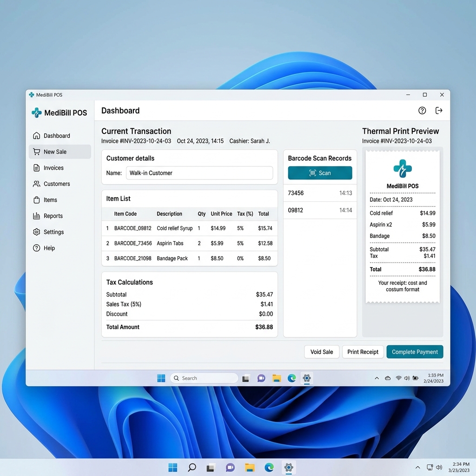Open the Items section in sidebar
Screen dimensions: 476x476
[60, 200]
